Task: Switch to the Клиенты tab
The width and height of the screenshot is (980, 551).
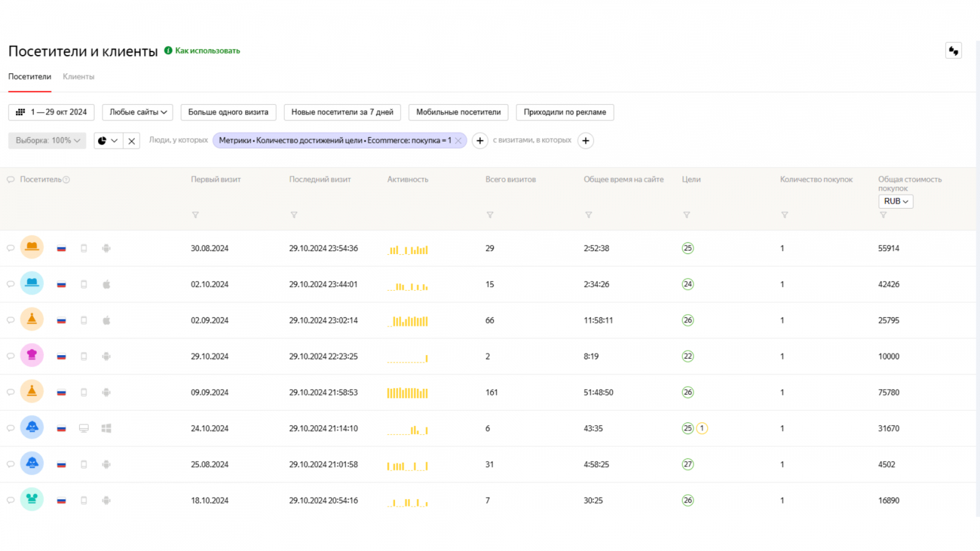Action: pos(78,77)
